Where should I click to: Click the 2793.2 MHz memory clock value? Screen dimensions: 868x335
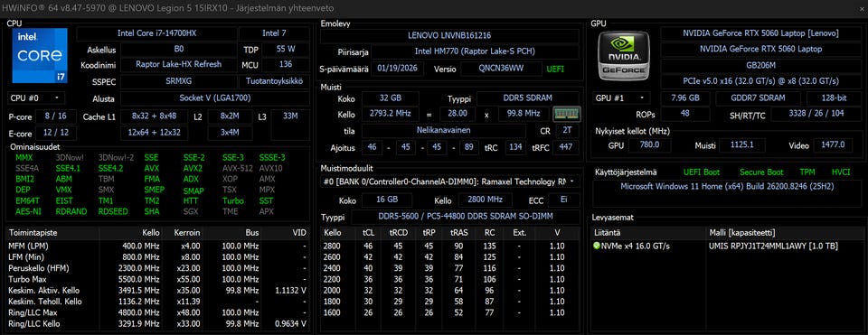(x=391, y=115)
